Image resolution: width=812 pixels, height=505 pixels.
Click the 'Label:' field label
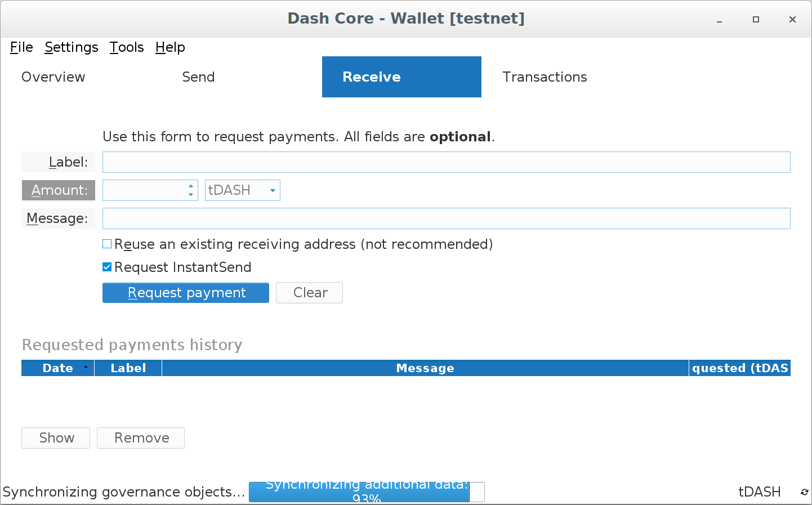[x=59, y=162]
